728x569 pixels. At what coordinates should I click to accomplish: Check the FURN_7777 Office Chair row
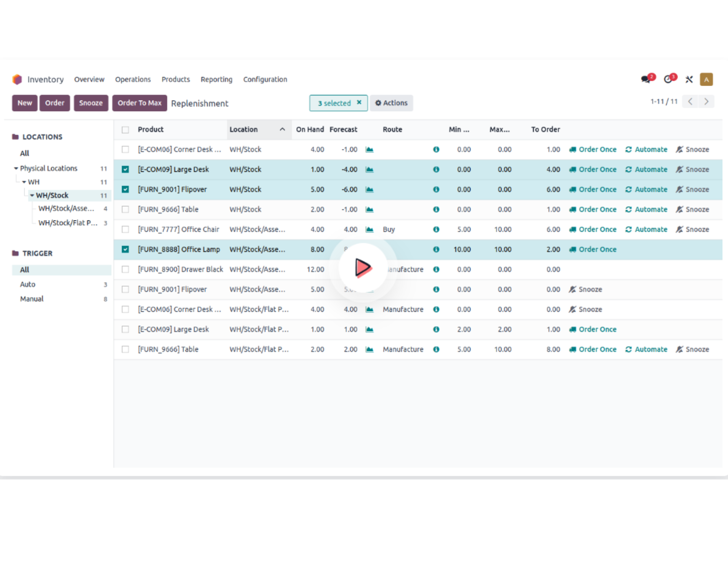(x=125, y=229)
